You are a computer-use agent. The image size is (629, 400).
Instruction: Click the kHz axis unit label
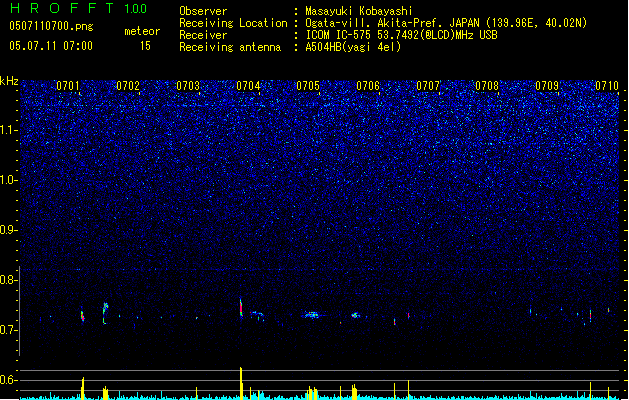click(9, 81)
